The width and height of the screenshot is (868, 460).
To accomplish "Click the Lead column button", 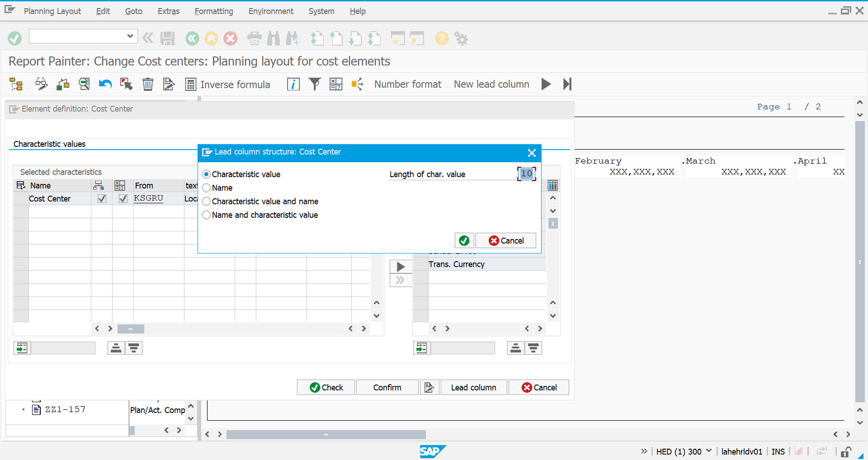I will (x=473, y=387).
